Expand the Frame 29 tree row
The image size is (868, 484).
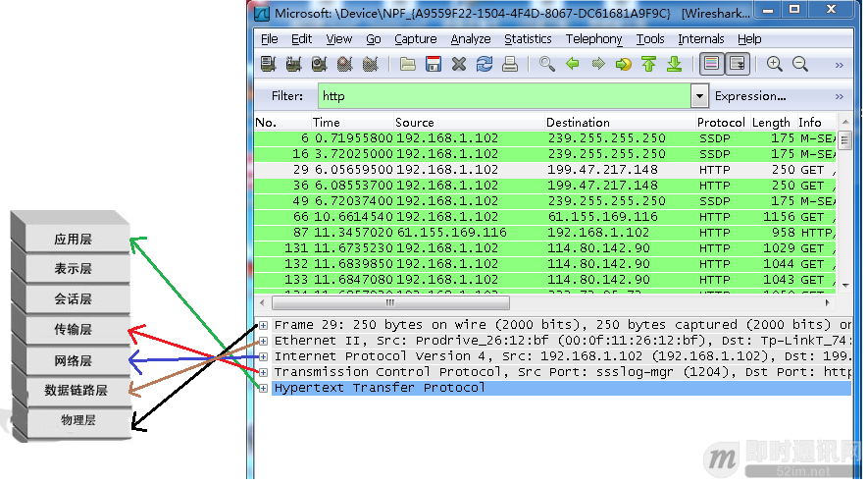click(264, 325)
